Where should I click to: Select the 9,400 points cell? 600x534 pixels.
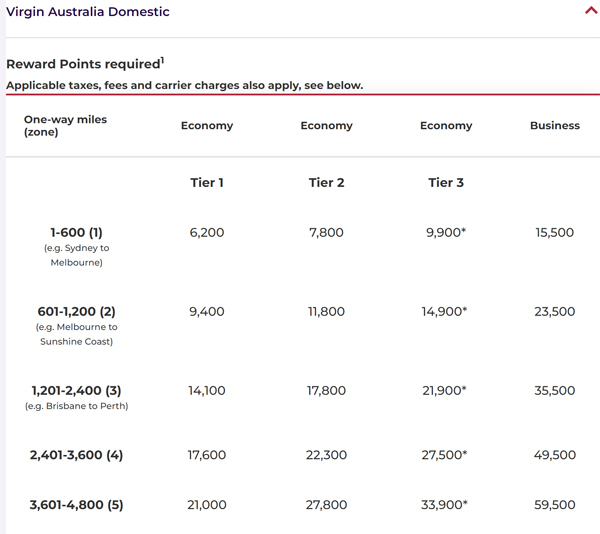point(207,311)
